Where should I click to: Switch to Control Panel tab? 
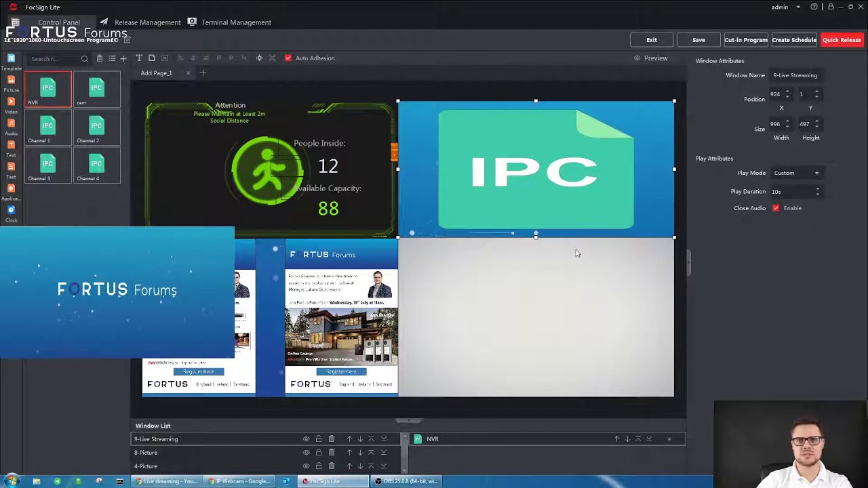51,22
